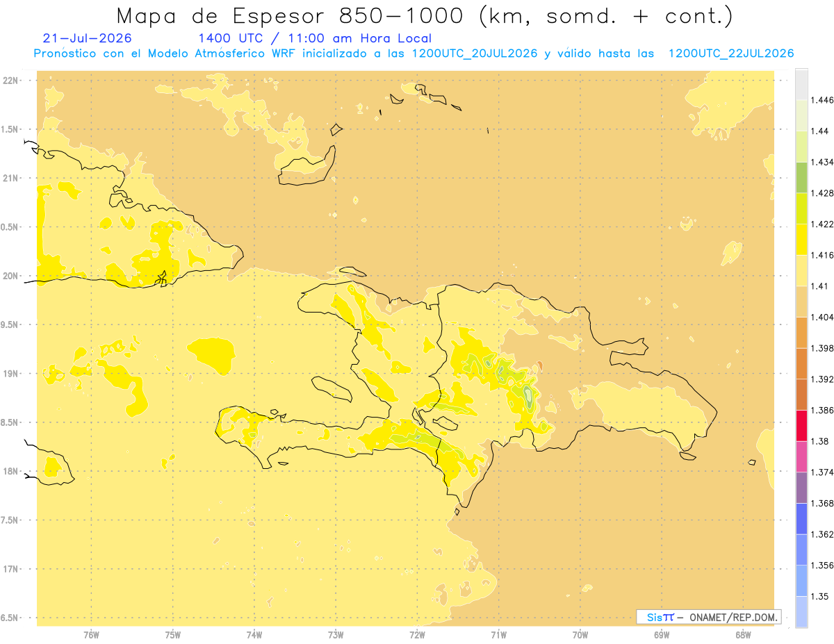
Task: Click the 76W longitude axis label
Action: (x=91, y=634)
